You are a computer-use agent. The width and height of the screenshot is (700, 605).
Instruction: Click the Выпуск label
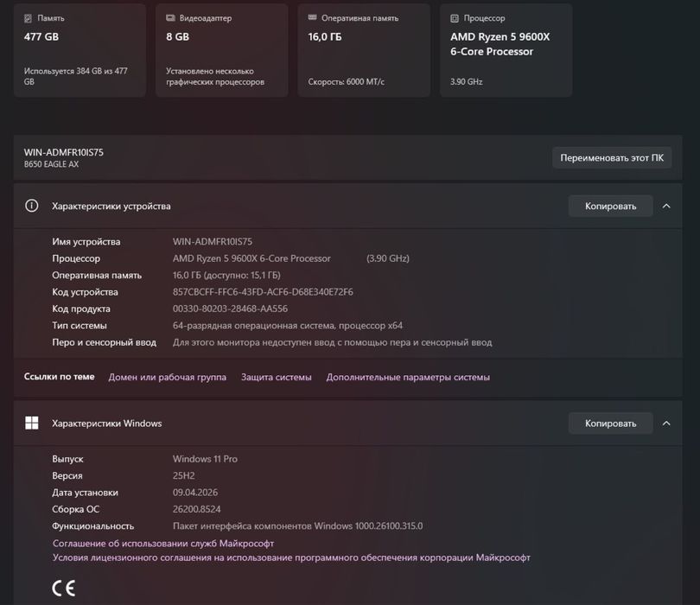[67, 459]
